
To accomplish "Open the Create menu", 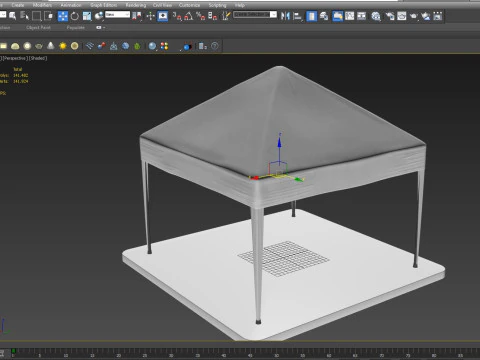I will coord(18,5).
